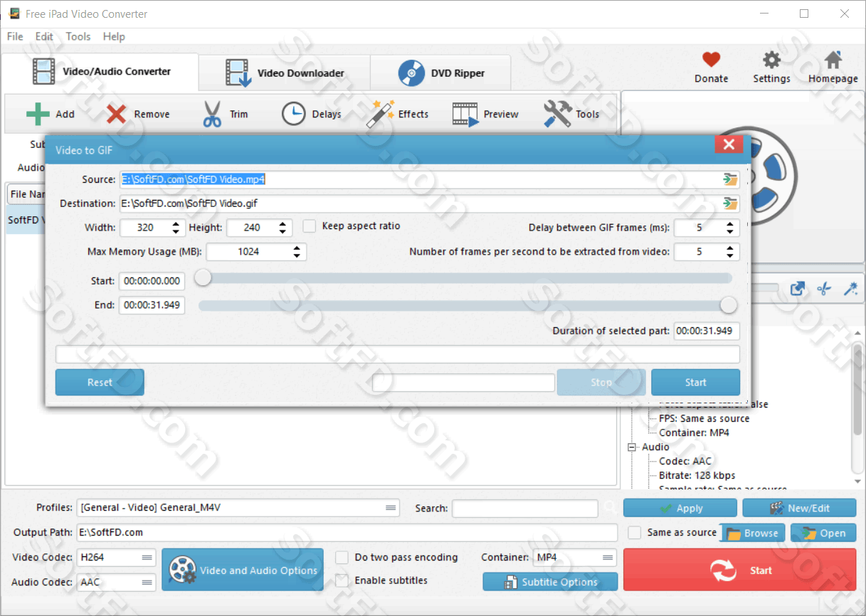Click the big red Start conversion button
This screenshot has width=866, height=616.
pyautogui.click(x=740, y=570)
